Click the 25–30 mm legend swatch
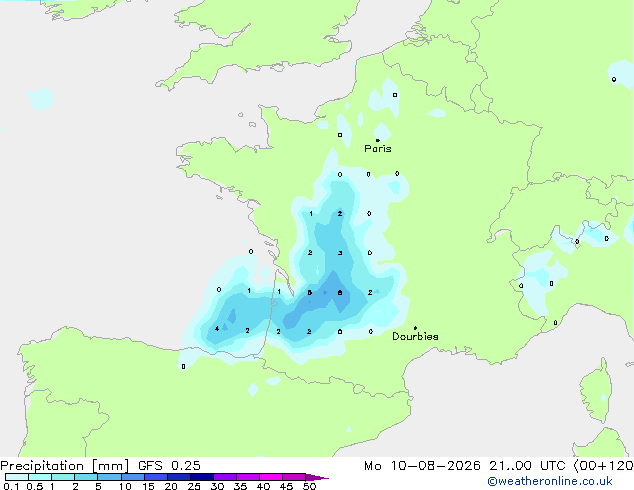Viewport: 634px width, 490px height. [202, 477]
